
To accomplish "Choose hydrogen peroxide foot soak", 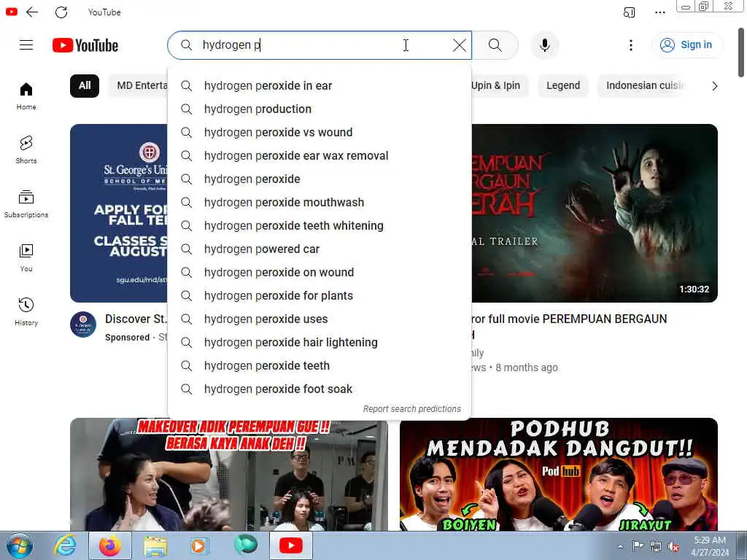I will (320, 389).
